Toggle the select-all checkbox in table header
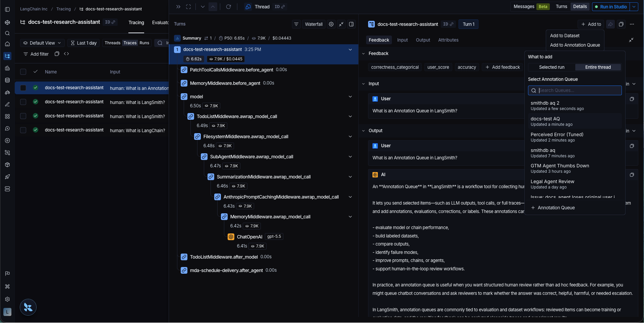Screen dimensions: 644x323 [23, 72]
